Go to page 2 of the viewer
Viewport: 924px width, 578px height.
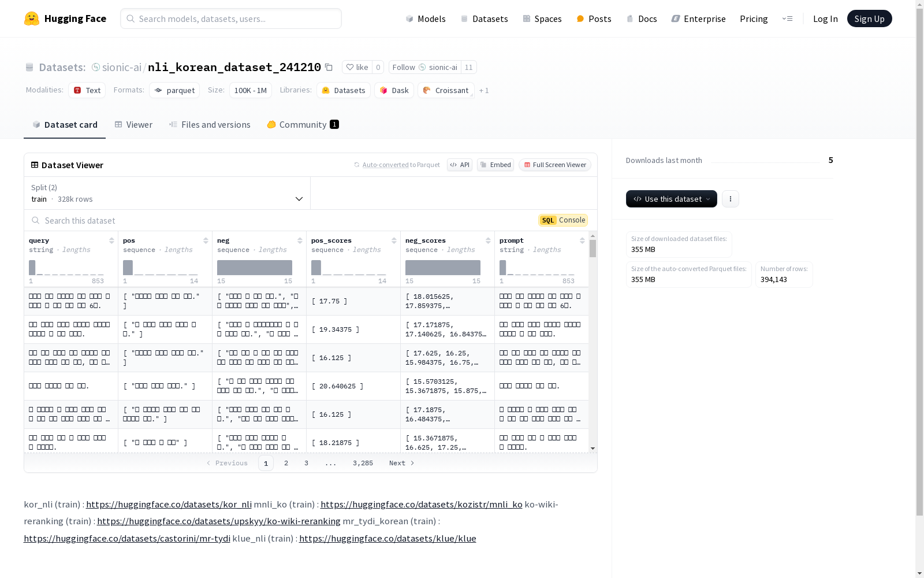tap(286, 463)
